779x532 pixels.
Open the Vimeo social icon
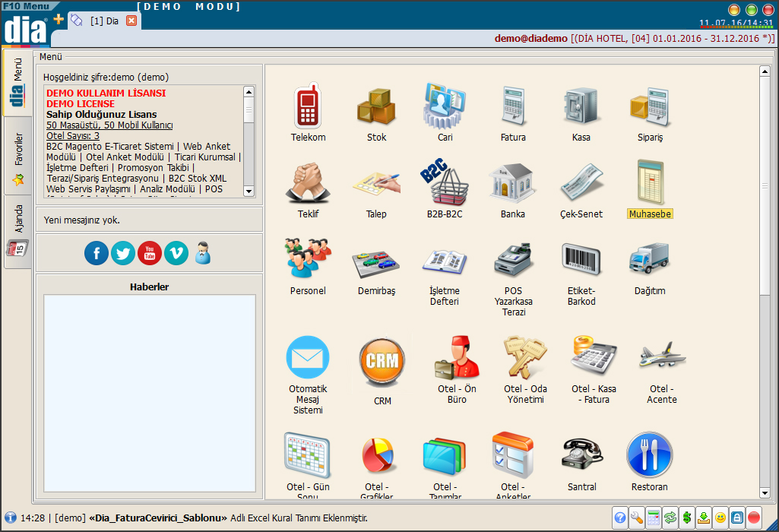pos(176,253)
